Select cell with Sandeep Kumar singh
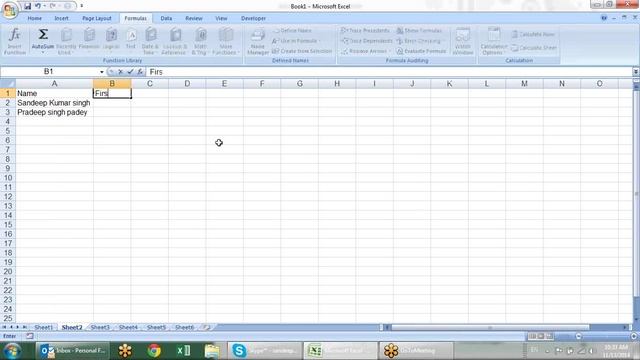640x360 pixels. click(x=54, y=103)
